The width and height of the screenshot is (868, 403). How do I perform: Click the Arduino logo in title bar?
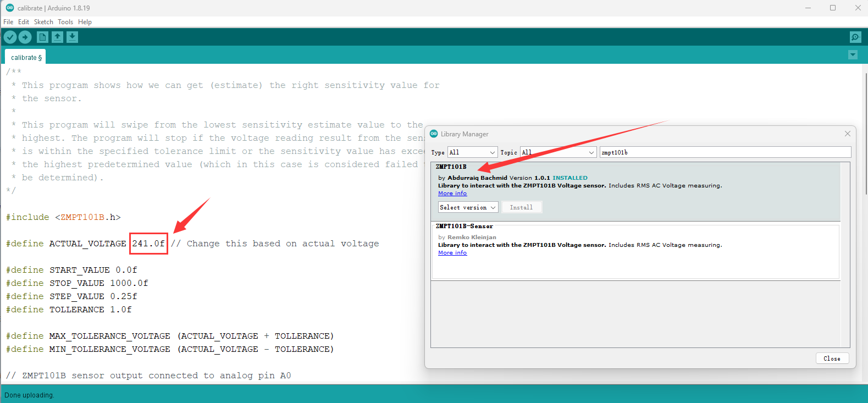coord(9,8)
